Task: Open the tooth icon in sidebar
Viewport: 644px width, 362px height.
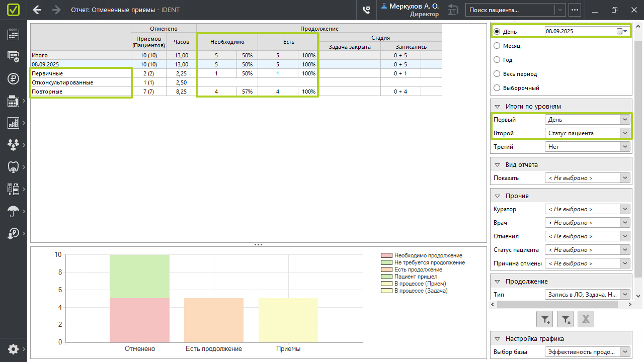Action: pyautogui.click(x=14, y=167)
